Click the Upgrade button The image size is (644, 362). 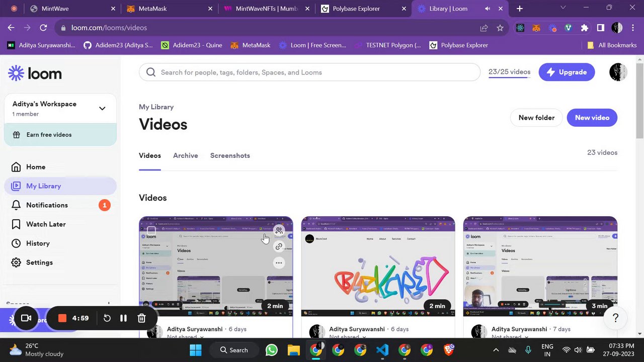[x=567, y=72]
